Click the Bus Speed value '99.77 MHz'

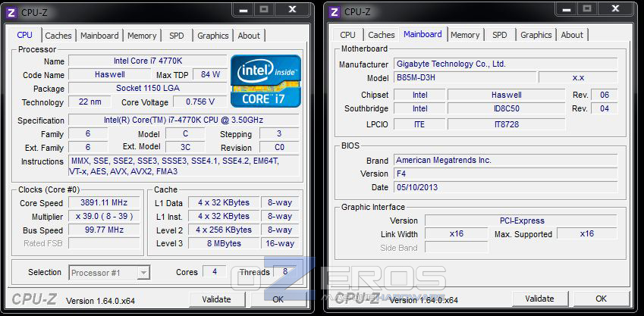coord(104,230)
